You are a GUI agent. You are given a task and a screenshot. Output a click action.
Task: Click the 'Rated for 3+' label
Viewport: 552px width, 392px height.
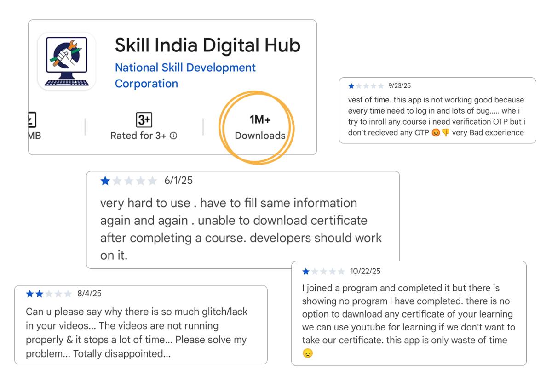pos(138,136)
